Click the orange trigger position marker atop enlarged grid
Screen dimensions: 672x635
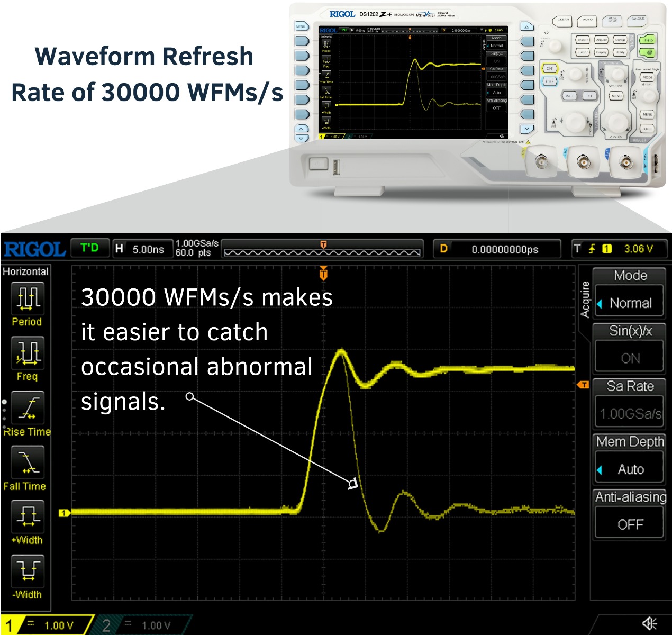pos(323,274)
